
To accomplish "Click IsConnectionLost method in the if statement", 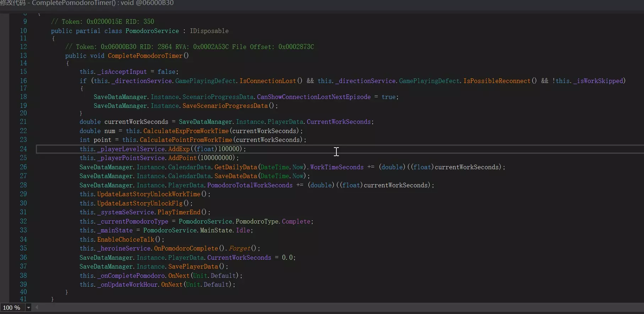I will coord(267,81).
